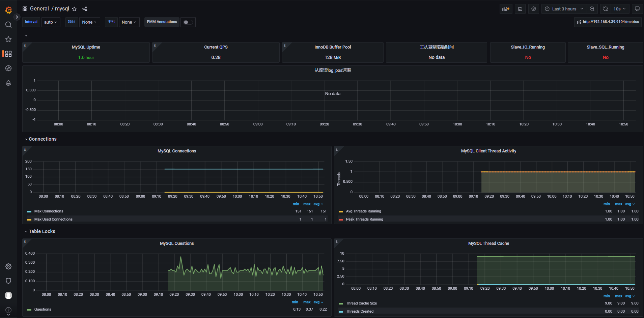This screenshot has width=644, height=318.
Task: Open MySQL Client Thread Activity panel menu
Action: pos(488,151)
